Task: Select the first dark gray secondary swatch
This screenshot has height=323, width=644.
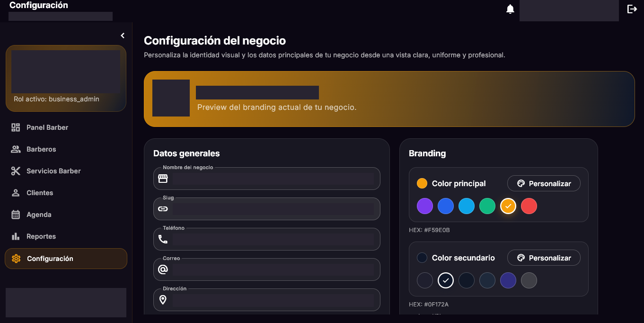Action: (425, 280)
